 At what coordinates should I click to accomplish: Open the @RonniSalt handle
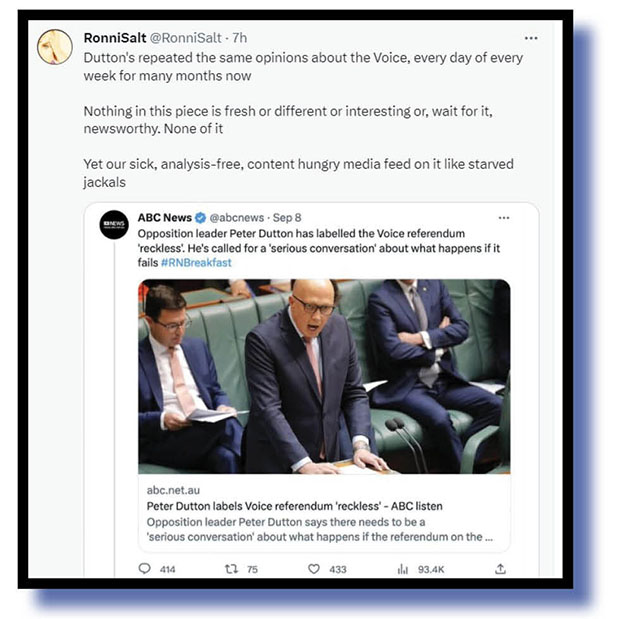click(186, 38)
